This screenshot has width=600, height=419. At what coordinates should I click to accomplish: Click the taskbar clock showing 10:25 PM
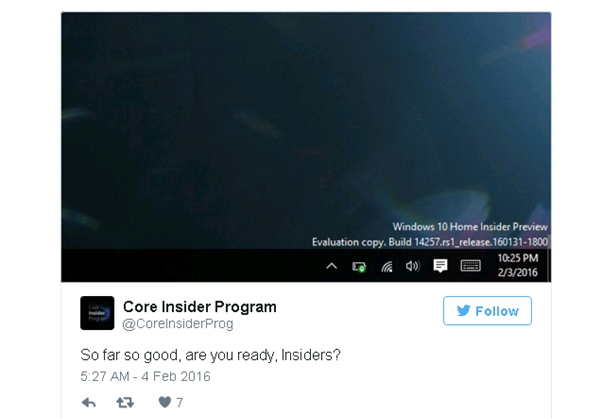click(518, 258)
